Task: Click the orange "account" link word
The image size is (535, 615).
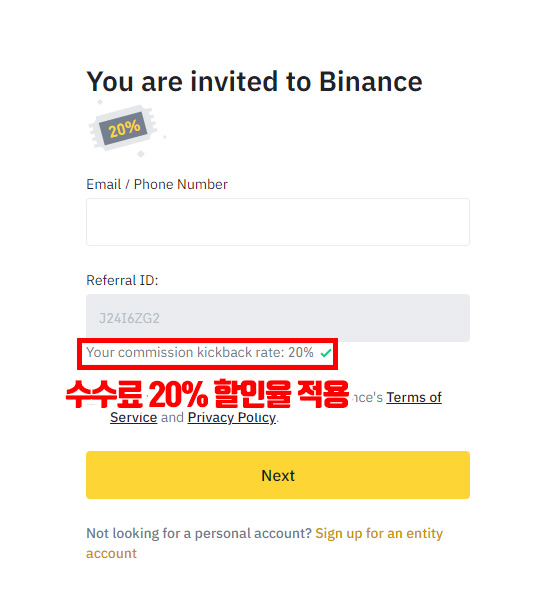Action: pyautogui.click(x=111, y=553)
